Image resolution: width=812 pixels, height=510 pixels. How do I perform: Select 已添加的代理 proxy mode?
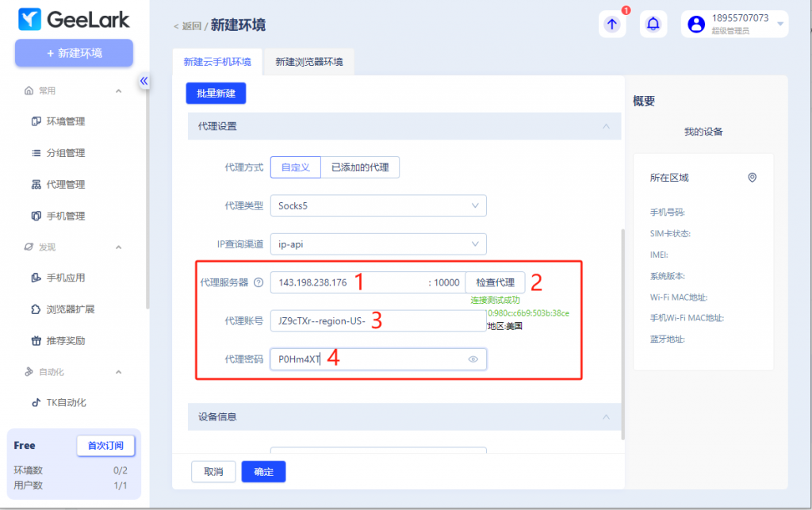click(360, 167)
